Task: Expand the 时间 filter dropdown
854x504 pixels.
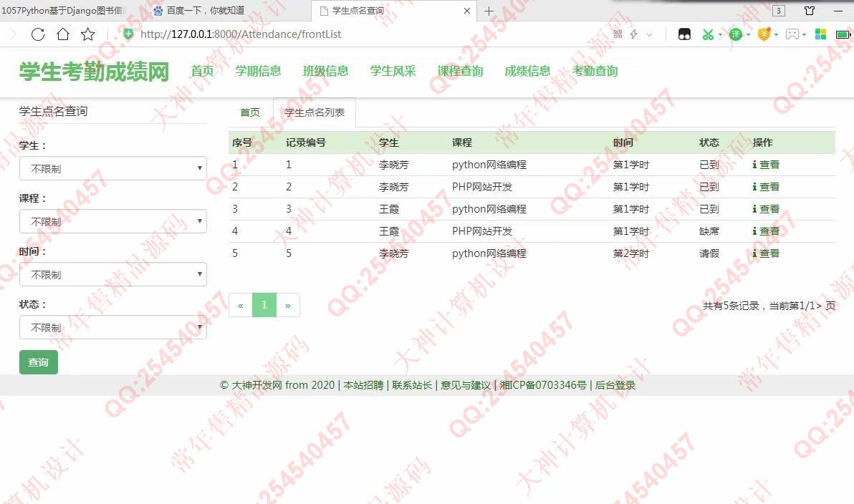Action: click(112, 274)
